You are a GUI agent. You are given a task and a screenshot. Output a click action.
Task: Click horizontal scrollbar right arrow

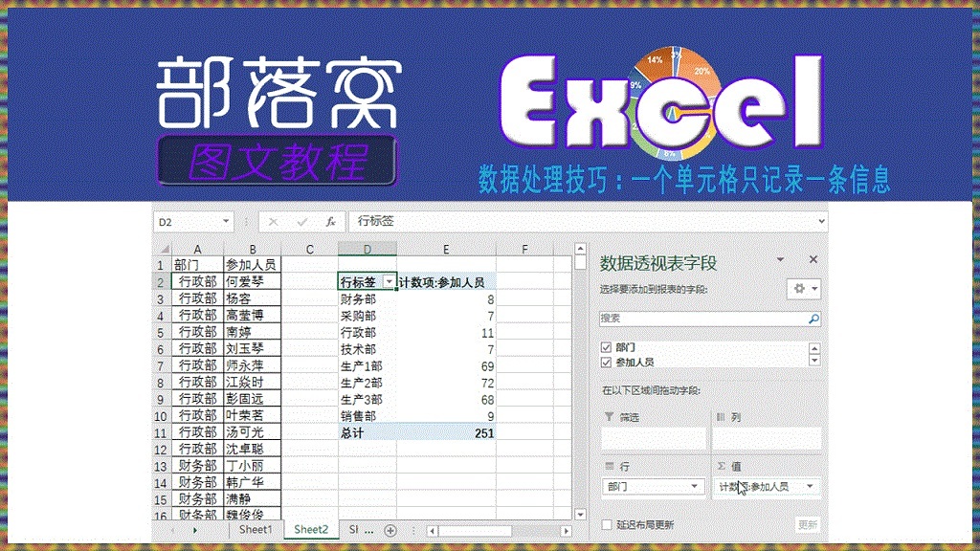(x=566, y=531)
